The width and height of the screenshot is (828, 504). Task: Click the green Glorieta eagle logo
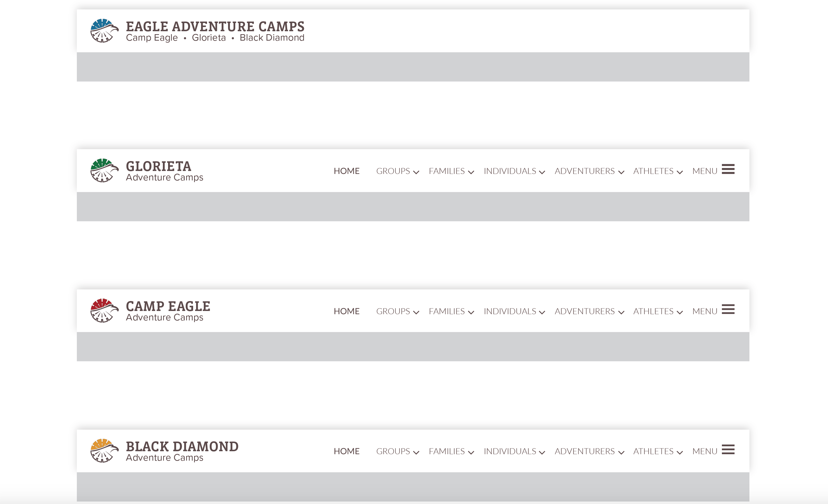pyautogui.click(x=104, y=170)
